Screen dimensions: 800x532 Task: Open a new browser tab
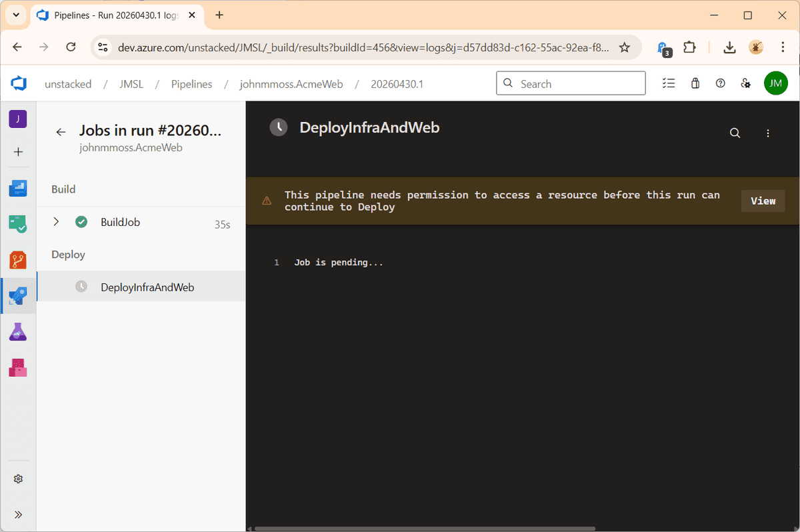coord(219,15)
